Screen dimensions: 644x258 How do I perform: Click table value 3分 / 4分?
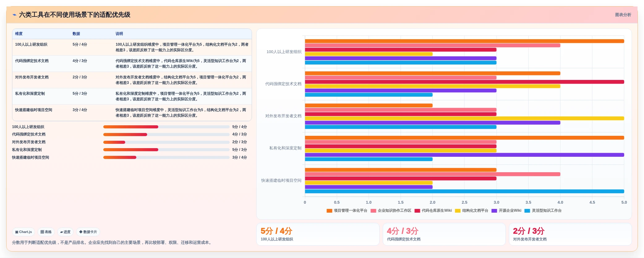coord(80,110)
